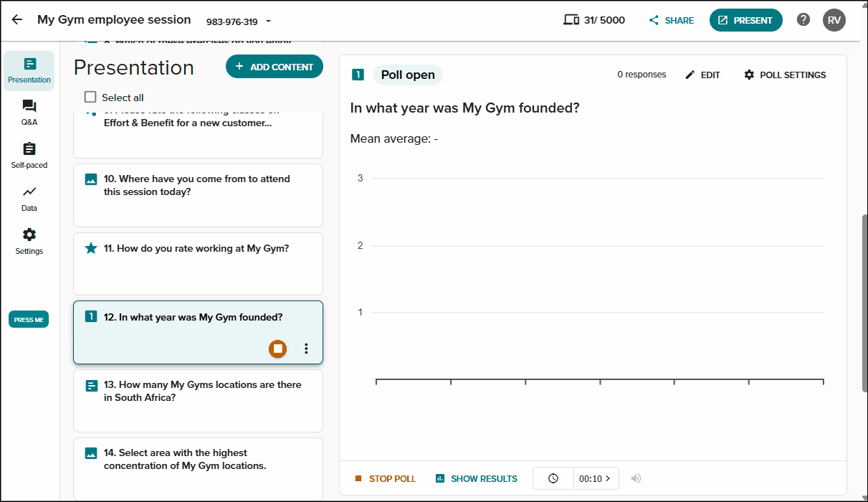
Task: Tick the Select all checkbox
Action: pyautogui.click(x=90, y=97)
